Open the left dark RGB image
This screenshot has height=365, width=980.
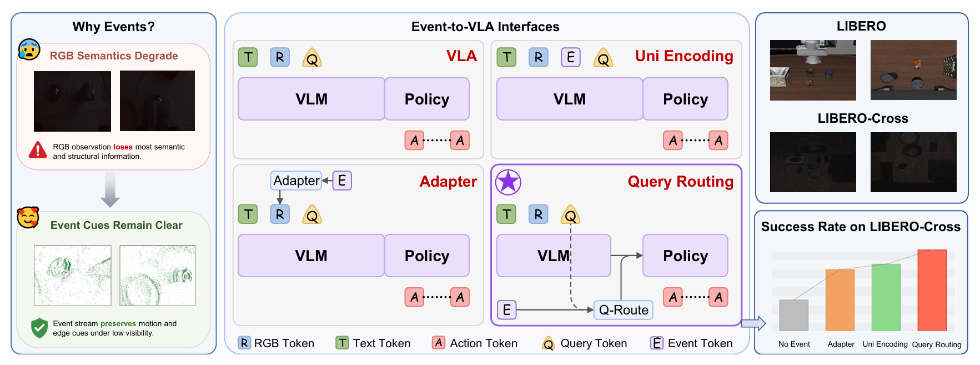pos(72,101)
